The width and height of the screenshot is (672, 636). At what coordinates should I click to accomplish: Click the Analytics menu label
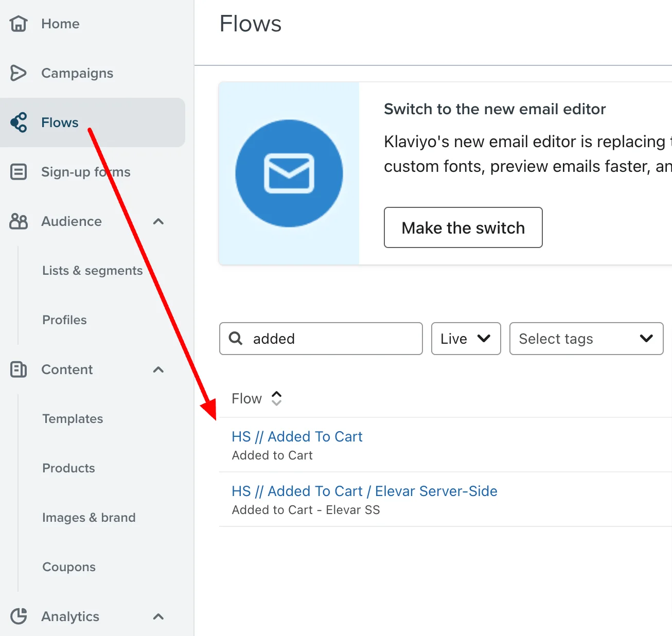70,616
